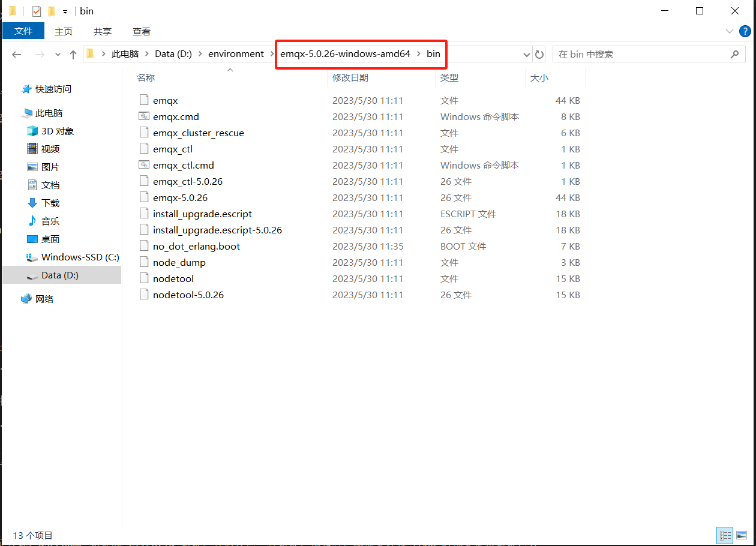
Task: Click the ESCRIPT 文件 type cell
Action: click(x=468, y=214)
